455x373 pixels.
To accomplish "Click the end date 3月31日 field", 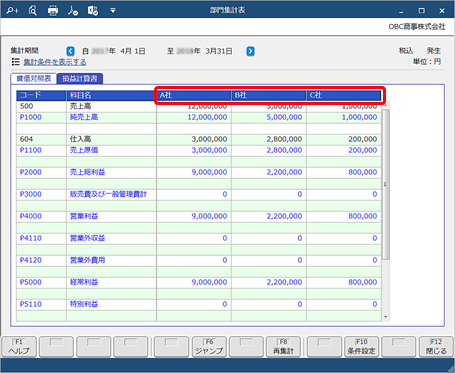I will point(219,51).
